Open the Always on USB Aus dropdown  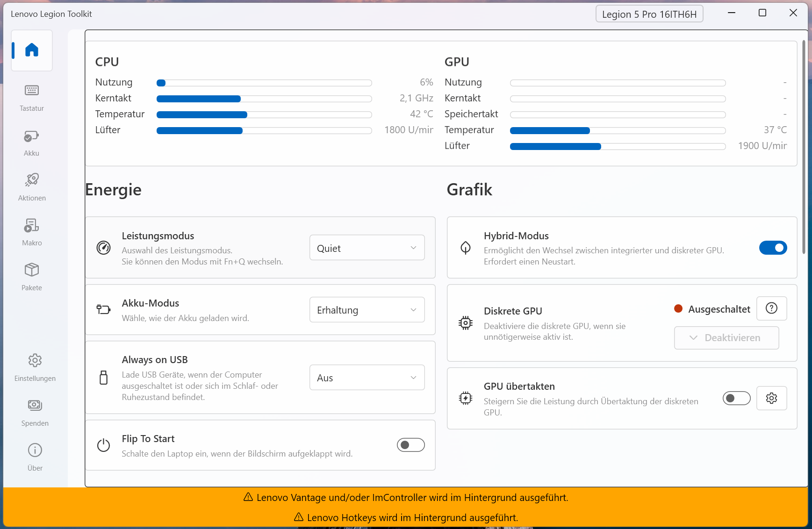367,378
